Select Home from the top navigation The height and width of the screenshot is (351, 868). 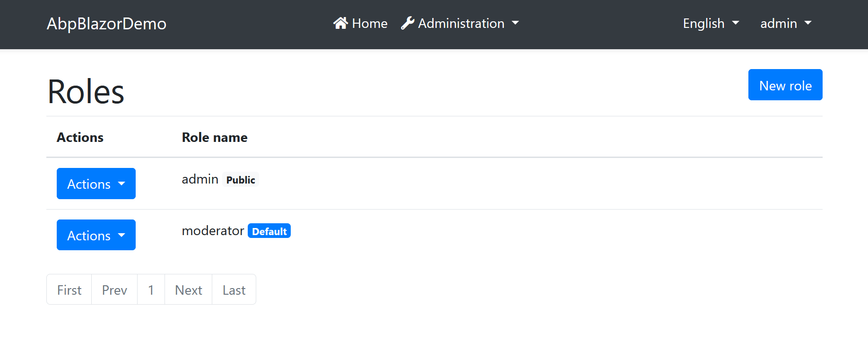point(369,23)
